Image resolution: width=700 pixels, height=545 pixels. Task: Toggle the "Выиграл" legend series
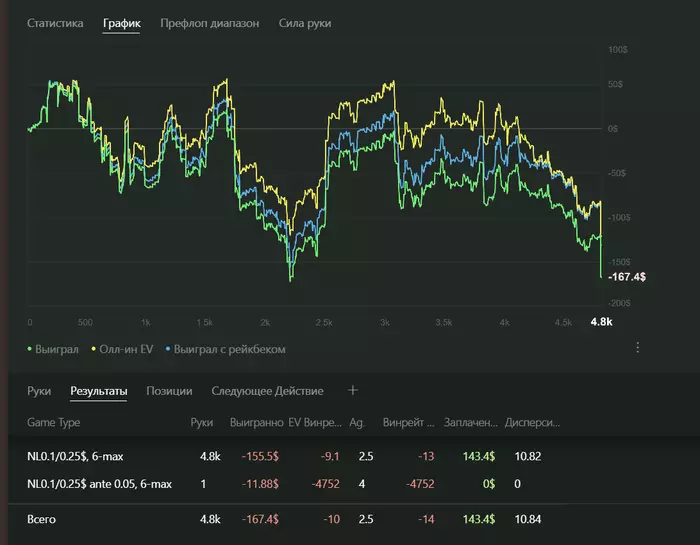coord(59,349)
